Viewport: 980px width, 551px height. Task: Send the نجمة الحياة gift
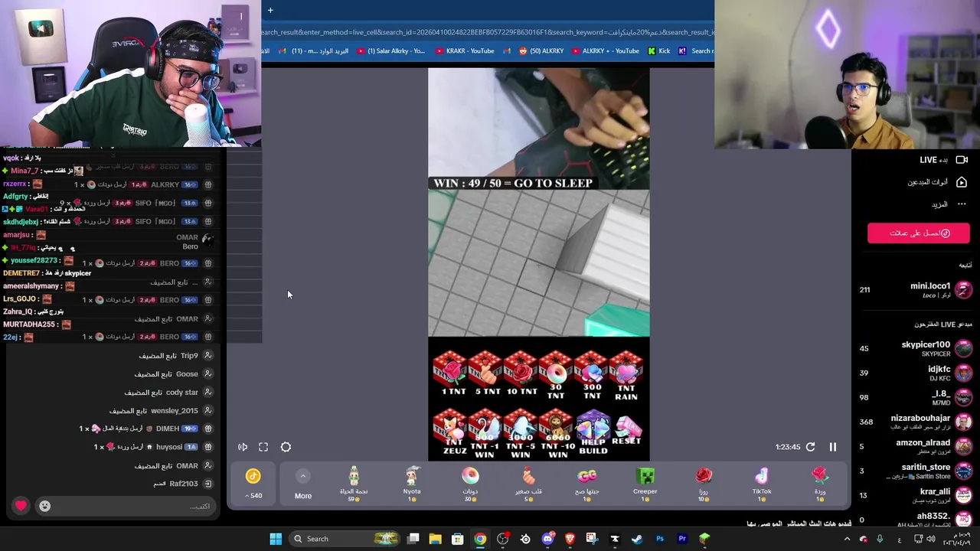coord(354,484)
